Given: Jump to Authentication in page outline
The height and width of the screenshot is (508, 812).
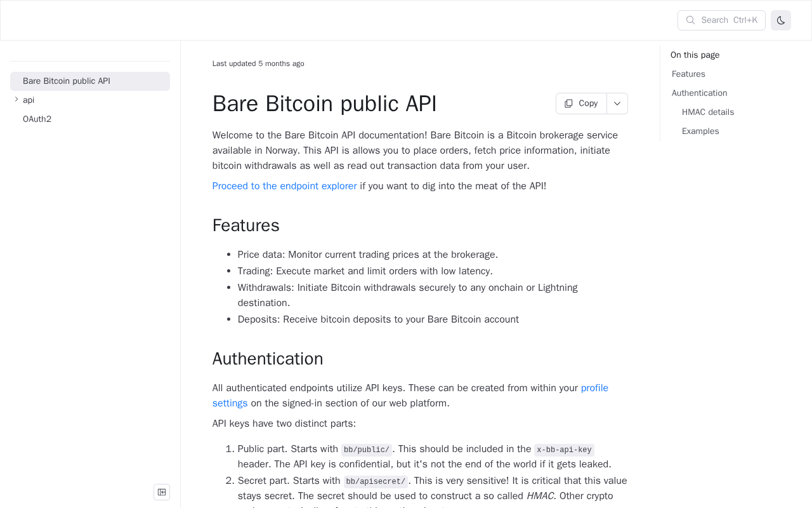Looking at the screenshot, I should click(x=699, y=93).
